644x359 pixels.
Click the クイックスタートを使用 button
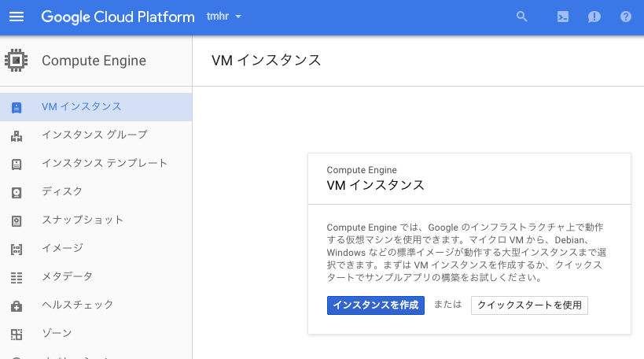[x=529, y=305]
